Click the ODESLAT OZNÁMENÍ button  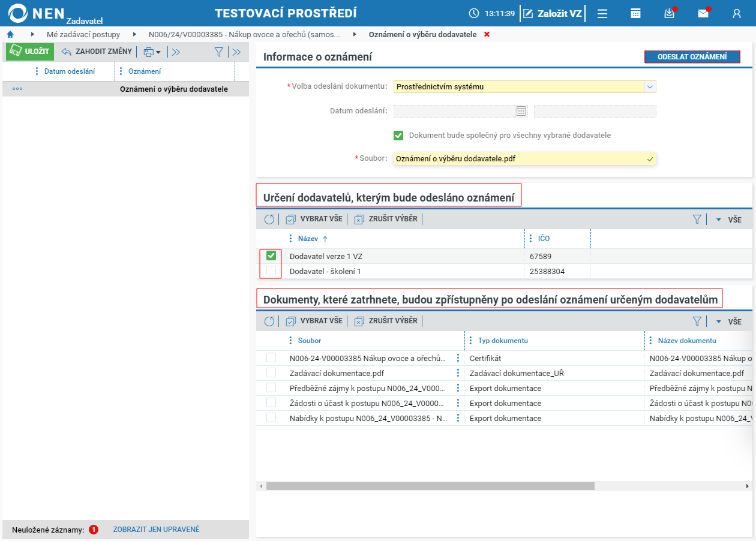click(x=692, y=57)
